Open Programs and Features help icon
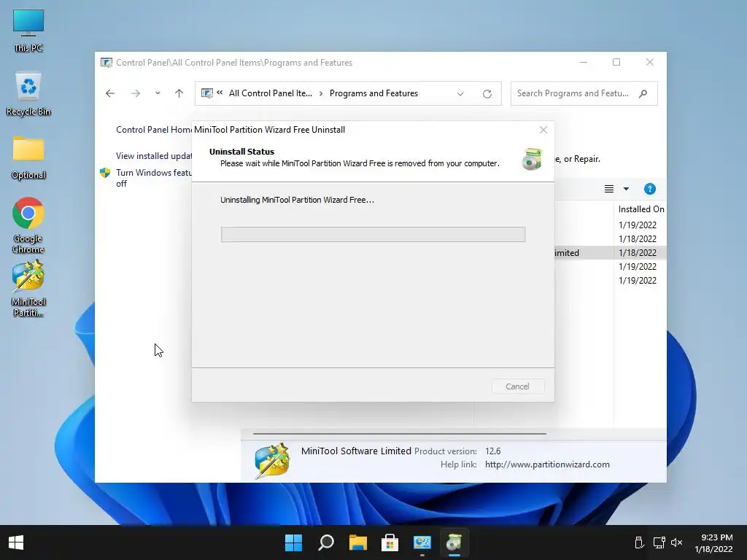Viewport: 747px width, 560px height. pos(649,189)
